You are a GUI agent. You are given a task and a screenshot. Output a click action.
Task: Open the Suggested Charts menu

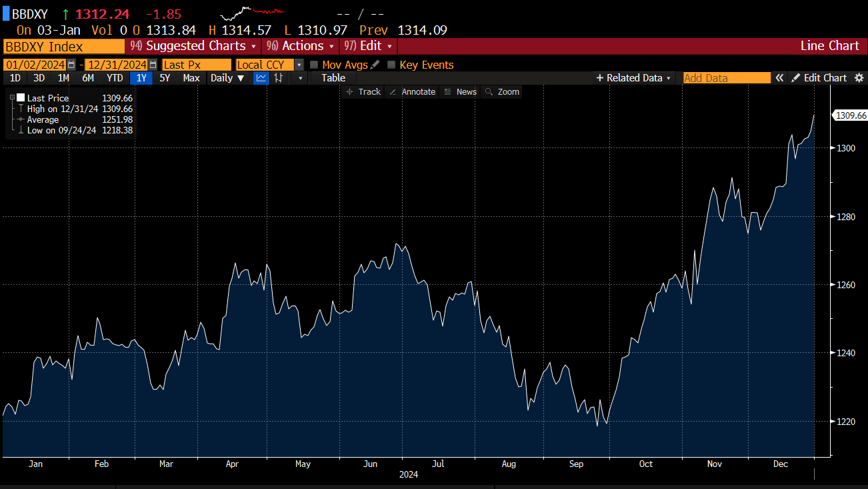click(193, 46)
